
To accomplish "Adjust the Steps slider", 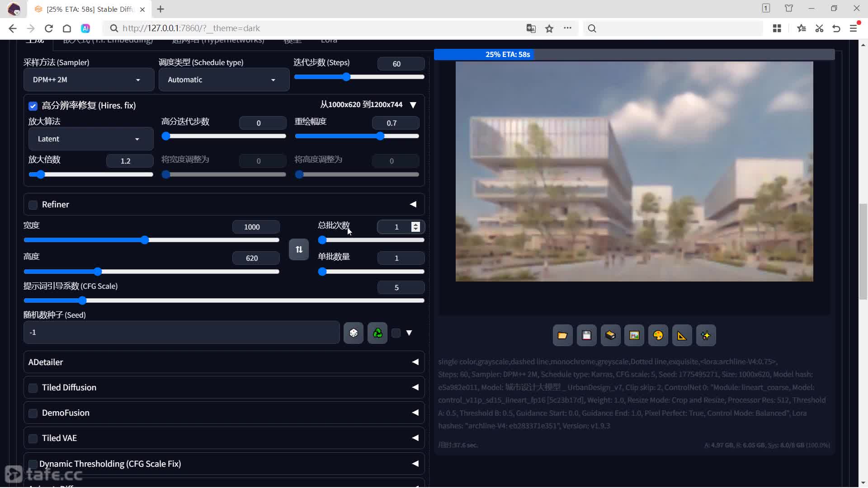I will pos(359,77).
